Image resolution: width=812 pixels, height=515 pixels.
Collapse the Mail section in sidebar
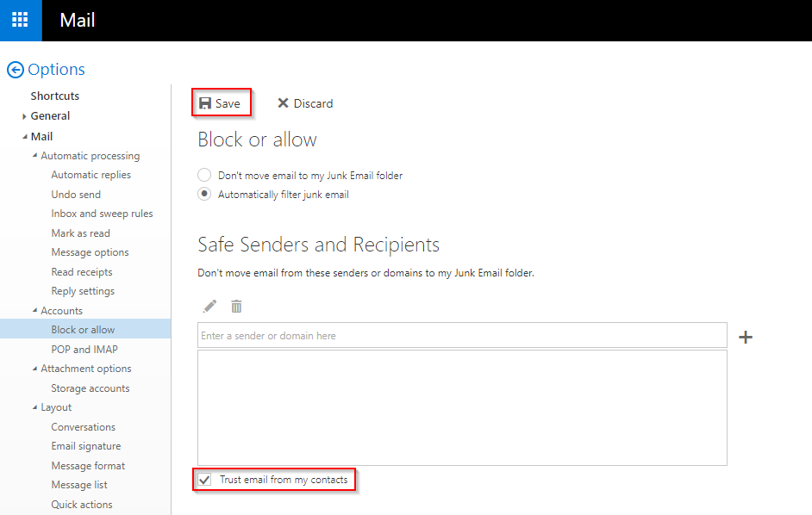point(24,136)
